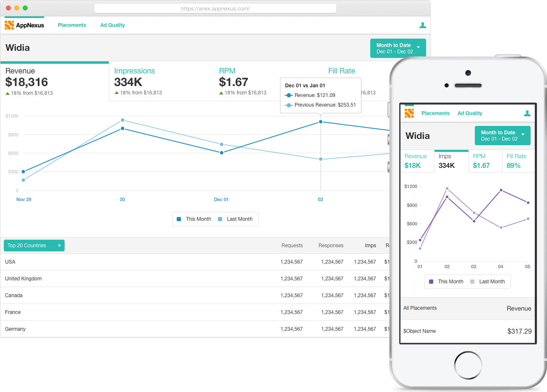Sort by the Imps column header
The image size is (547, 392).
[x=370, y=246]
